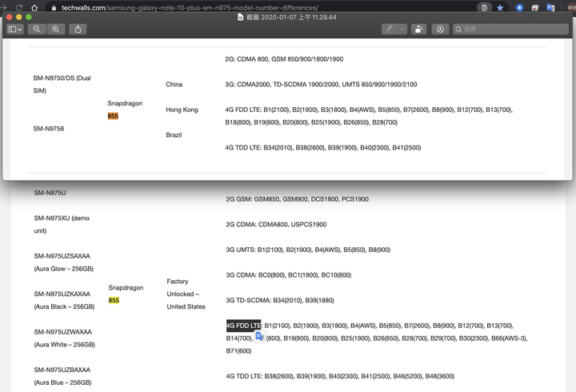Click 'Hong Kong' in the region column
The width and height of the screenshot is (576, 392).
click(182, 110)
